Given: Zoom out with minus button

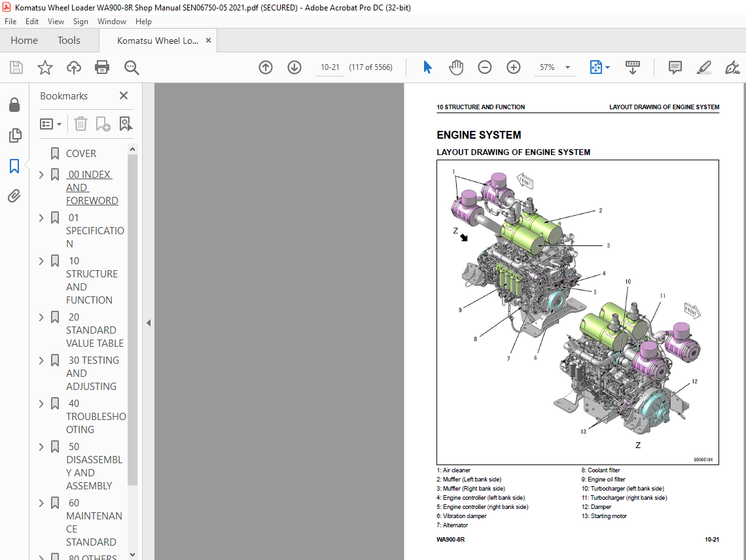Looking at the screenshot, I should coord(485,67).
